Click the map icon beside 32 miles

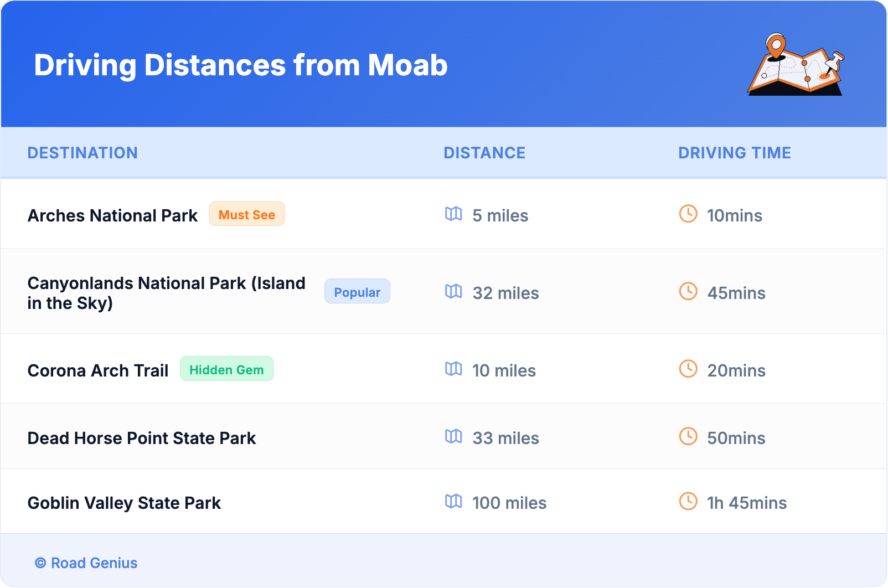453,291
